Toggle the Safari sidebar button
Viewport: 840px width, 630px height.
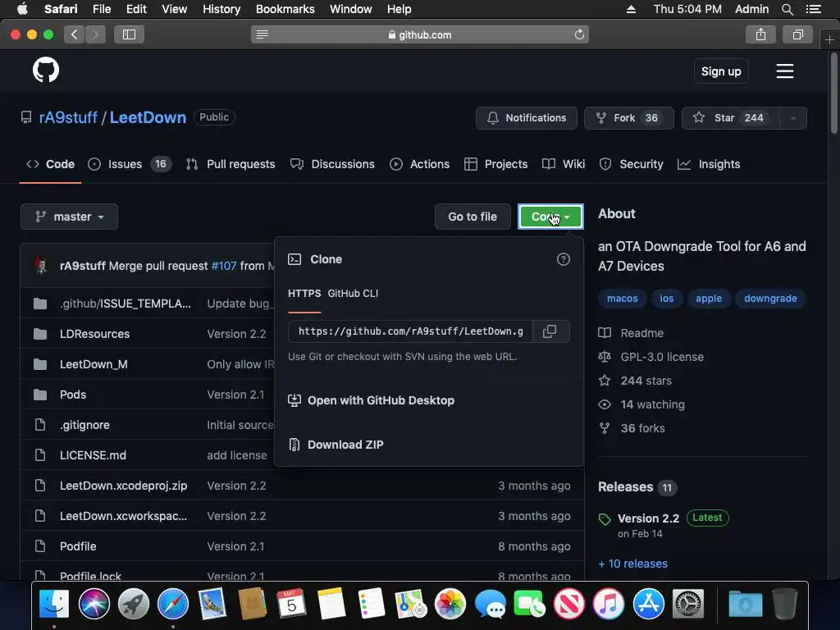pos(129,34)
